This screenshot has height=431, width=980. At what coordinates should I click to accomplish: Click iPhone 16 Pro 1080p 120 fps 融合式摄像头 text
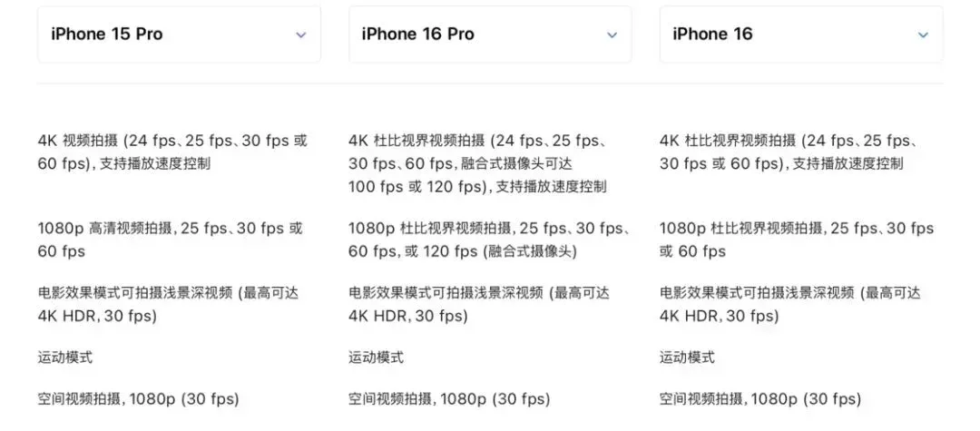[489, 240]
